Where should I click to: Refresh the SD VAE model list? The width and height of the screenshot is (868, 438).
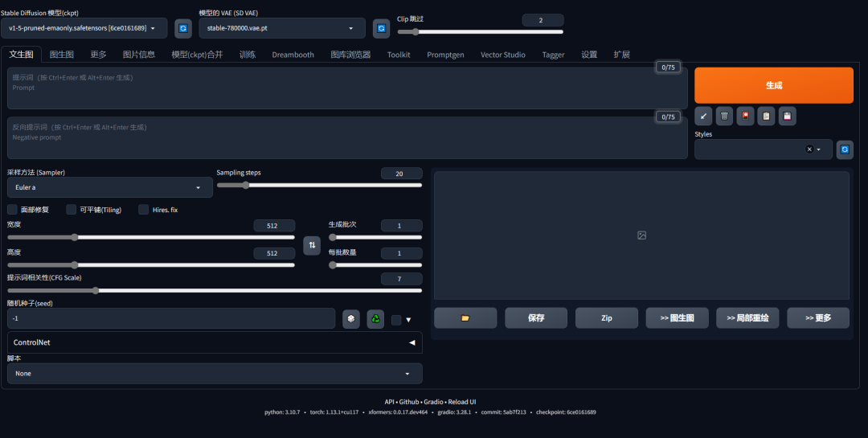(x=382, y=28)
